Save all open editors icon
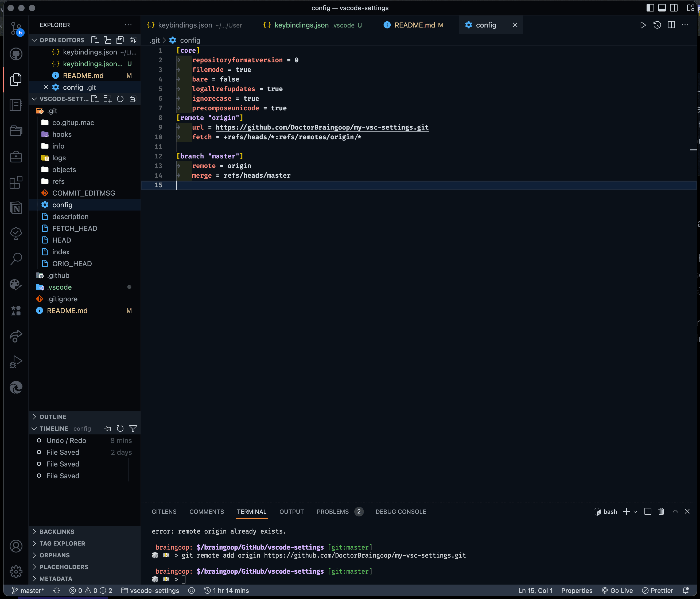The image size is (700, 599). (x=120, y=40)
